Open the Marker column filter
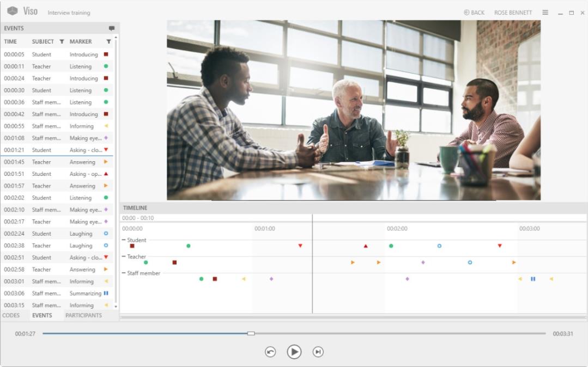The image size is (588, 367). point(108,41)
